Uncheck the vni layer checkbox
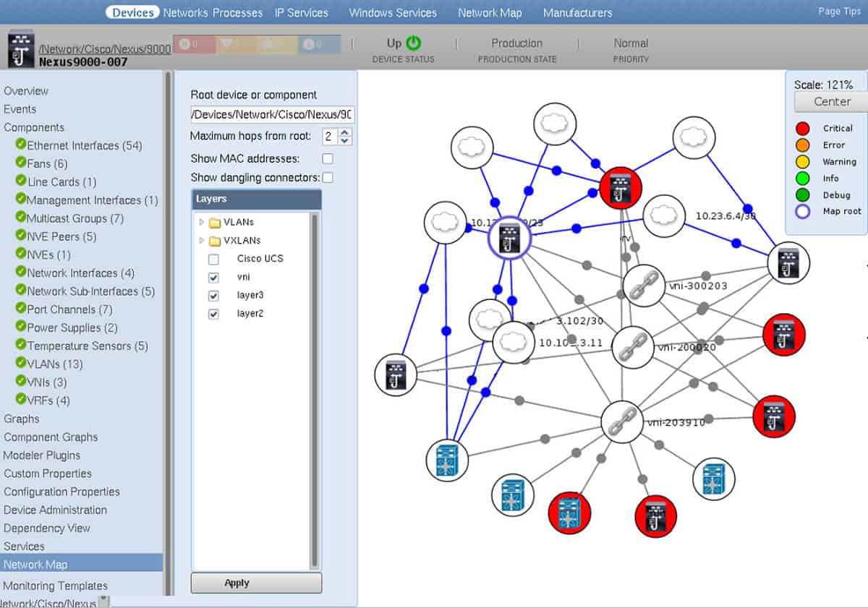The height and width of the screenshot is (608, 868). point(213,278)
